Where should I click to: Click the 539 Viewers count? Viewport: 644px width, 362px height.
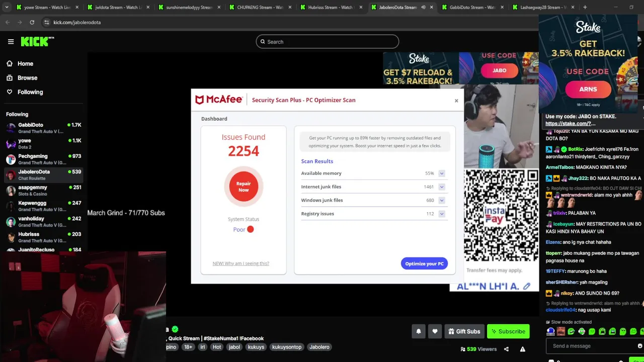(x=478, y=349)
